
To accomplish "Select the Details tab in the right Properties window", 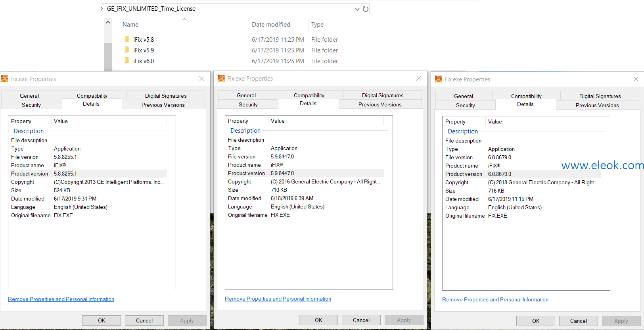I will point(525,104).
